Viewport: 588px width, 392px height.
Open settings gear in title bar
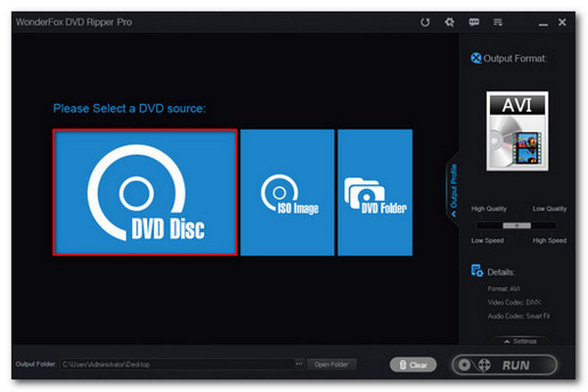[449, 23]
